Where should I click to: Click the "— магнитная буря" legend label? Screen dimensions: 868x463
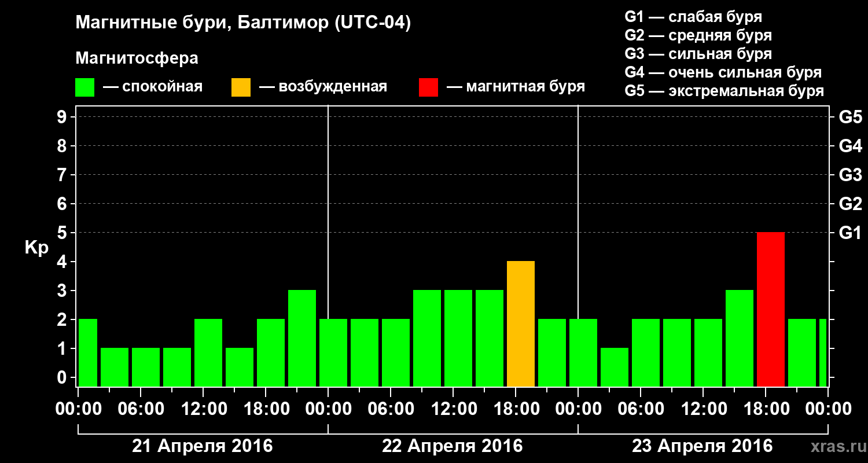click(x=516, y=87)
